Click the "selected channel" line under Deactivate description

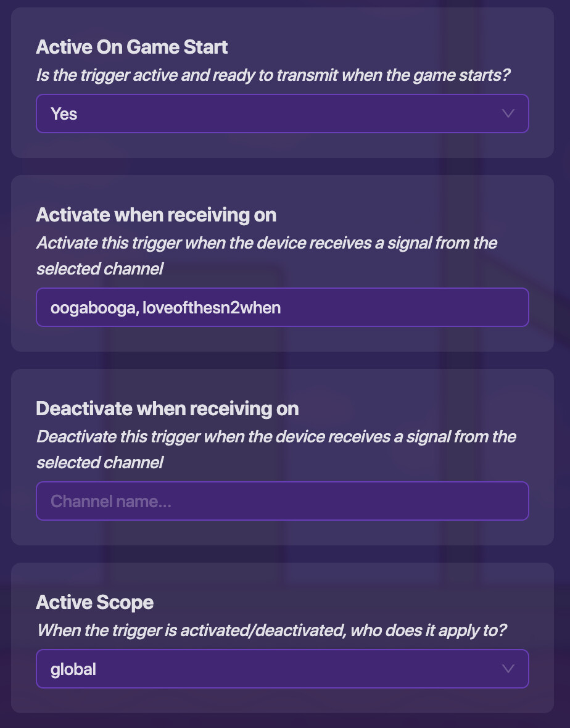(99, 463)
